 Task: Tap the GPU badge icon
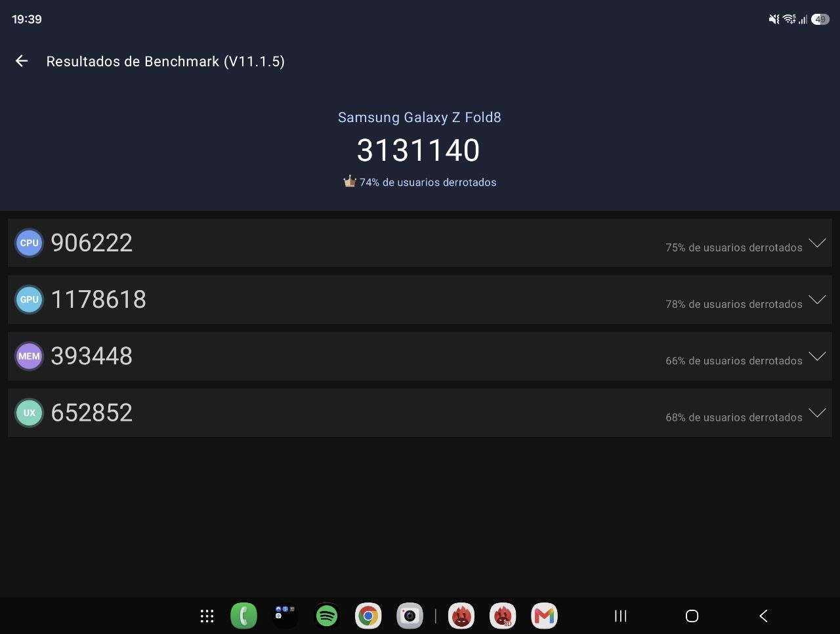click(x=29, y=299)
